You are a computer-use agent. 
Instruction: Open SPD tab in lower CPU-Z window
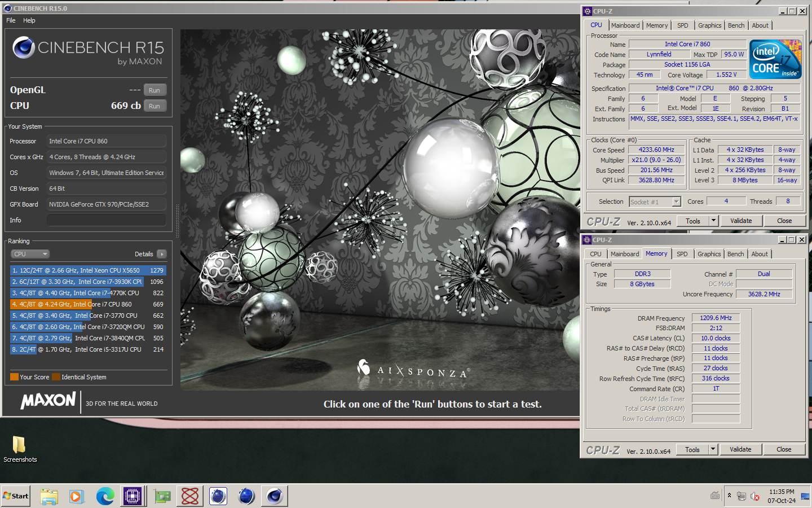682,254
